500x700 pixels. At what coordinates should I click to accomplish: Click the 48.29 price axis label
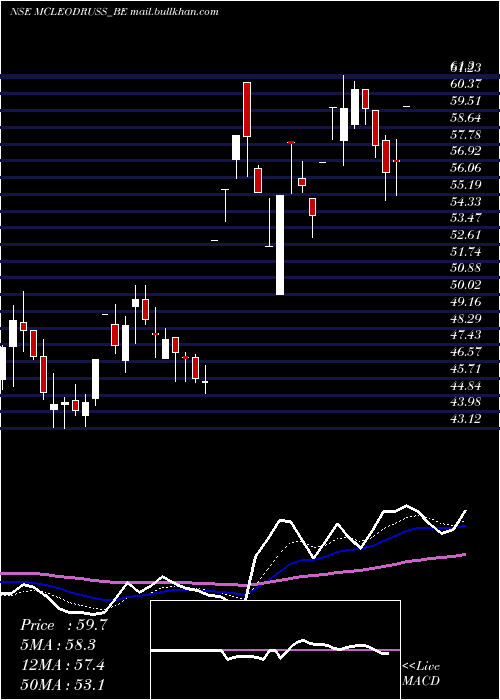pyautogui.click(x=465, y=319)
